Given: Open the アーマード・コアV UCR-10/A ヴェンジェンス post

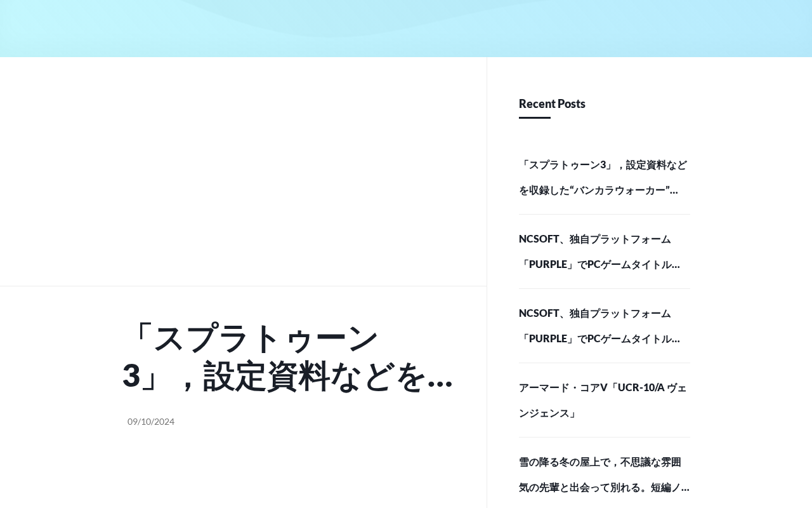Looking at the screenshot, I should [x=604, y=400].
